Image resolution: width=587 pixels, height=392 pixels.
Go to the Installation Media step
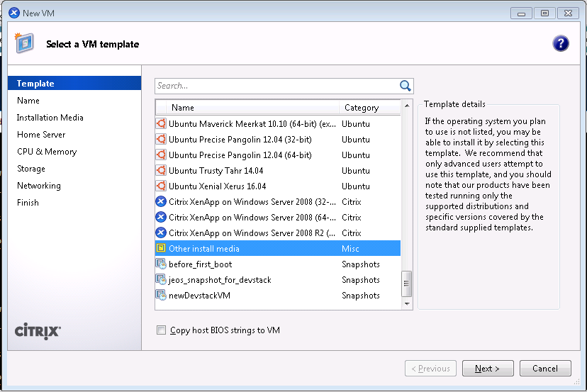[50, 118]
